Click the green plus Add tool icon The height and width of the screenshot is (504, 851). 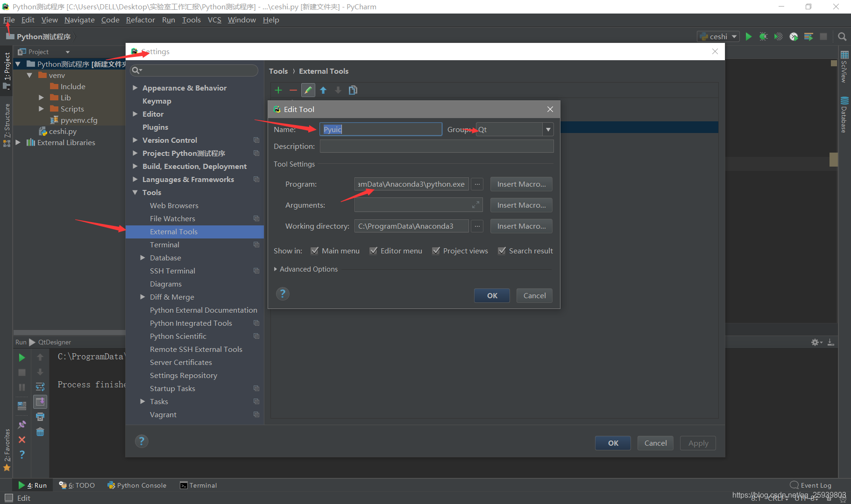(278, 90)
